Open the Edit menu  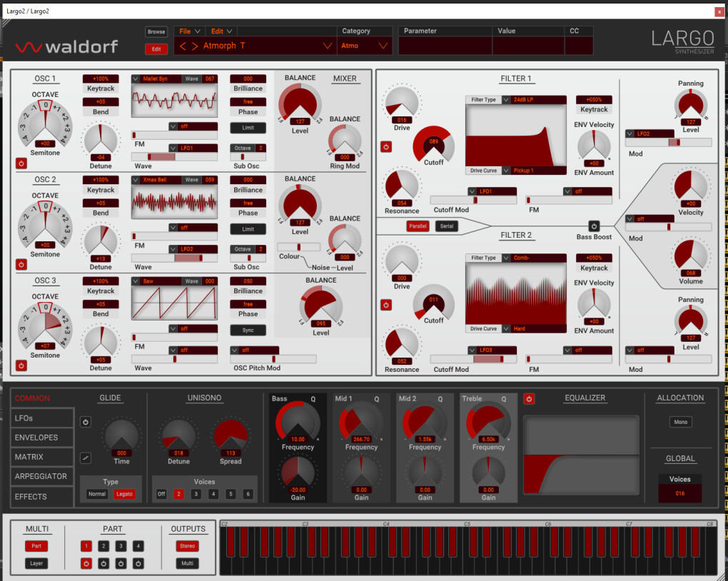[x=221, y=31]
